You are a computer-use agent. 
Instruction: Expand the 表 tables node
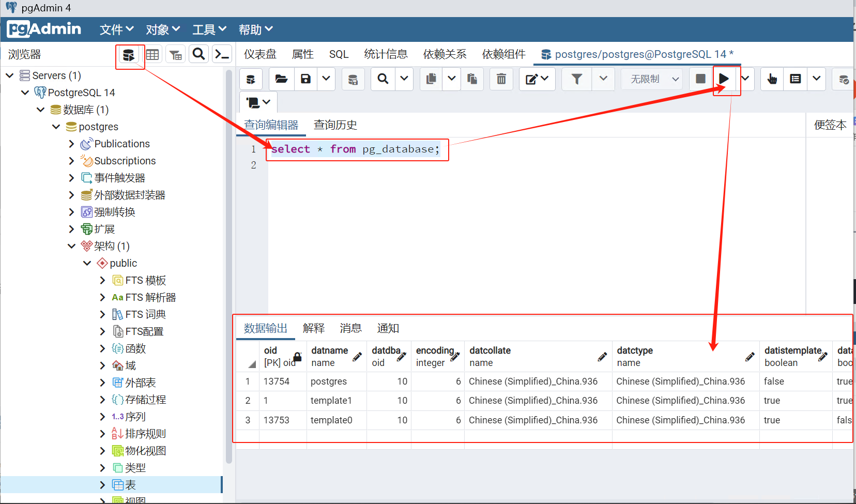(102, 485)
